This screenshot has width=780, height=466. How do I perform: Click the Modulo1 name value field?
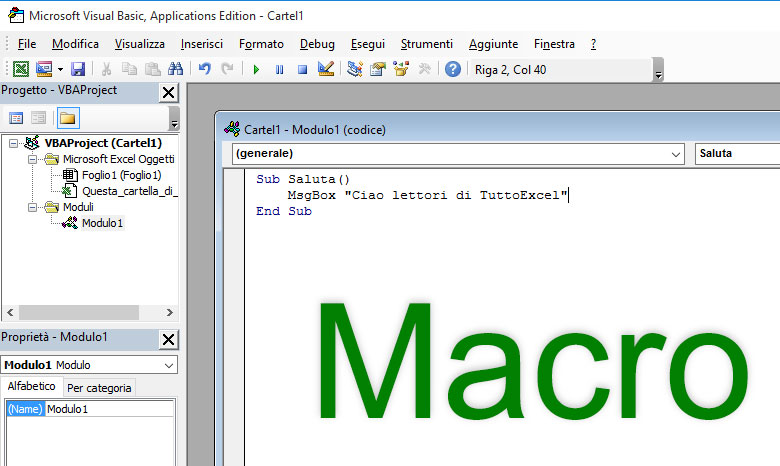[109, 409]
